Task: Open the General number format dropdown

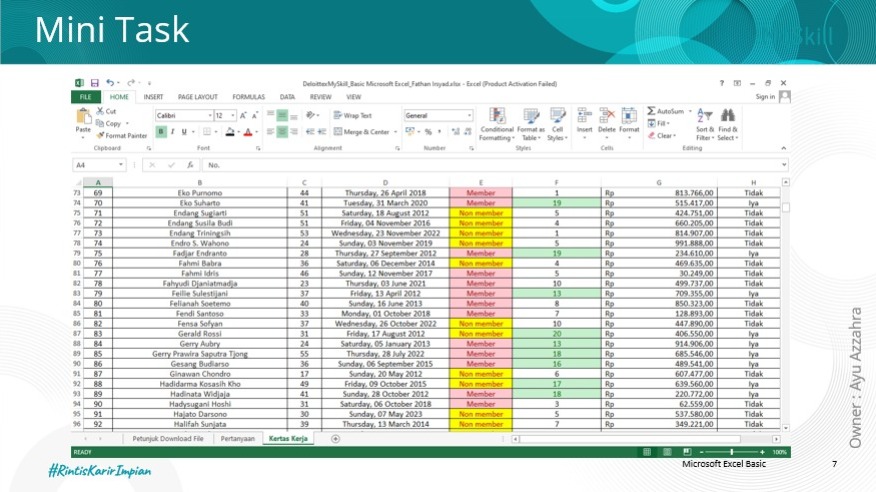Action: [469, 116]
